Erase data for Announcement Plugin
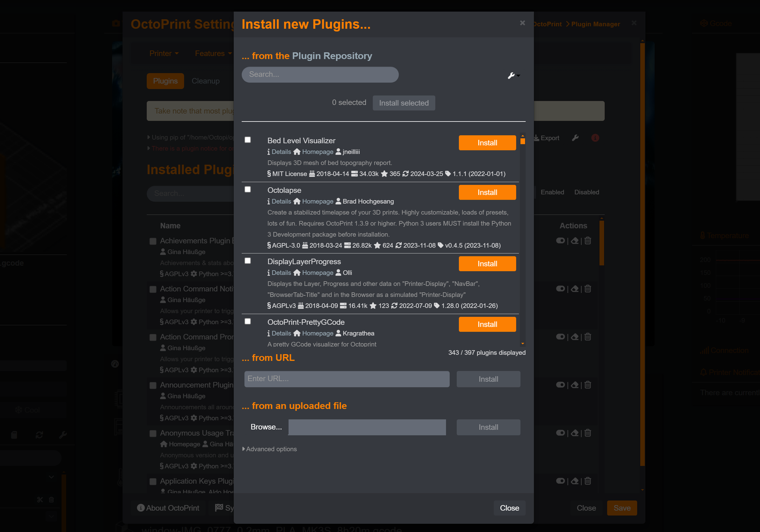Image resolution: width=760 pixels, height=532 pixels. tap(575, 385)
